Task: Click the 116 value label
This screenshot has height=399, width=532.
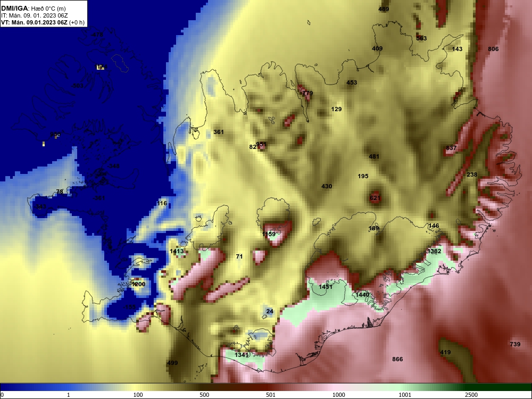Action: [x=162, y=203]
